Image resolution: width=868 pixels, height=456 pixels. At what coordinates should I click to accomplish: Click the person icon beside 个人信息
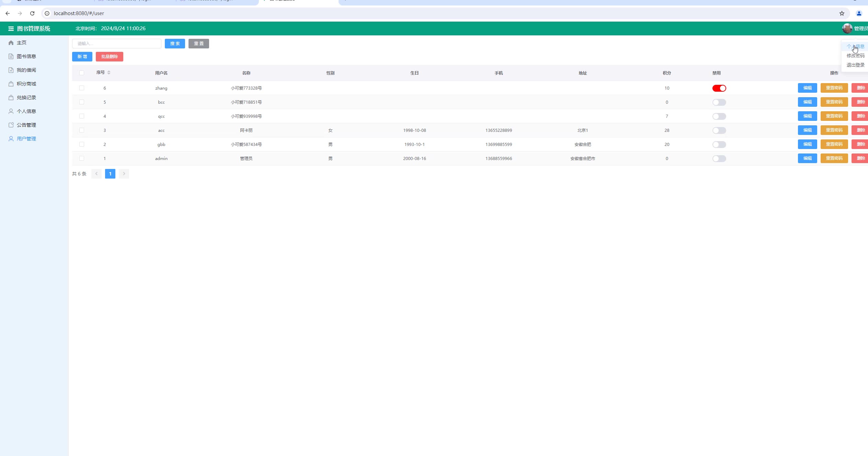click(x=11, y=111)
